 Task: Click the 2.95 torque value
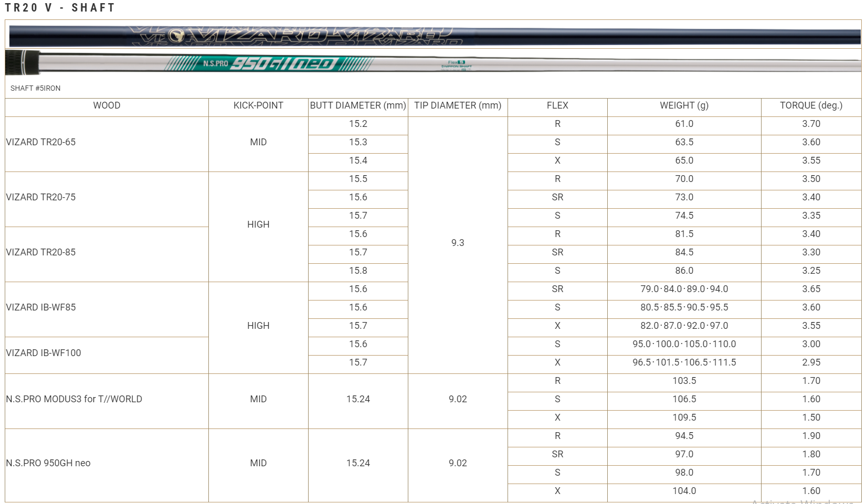[811, 362]
